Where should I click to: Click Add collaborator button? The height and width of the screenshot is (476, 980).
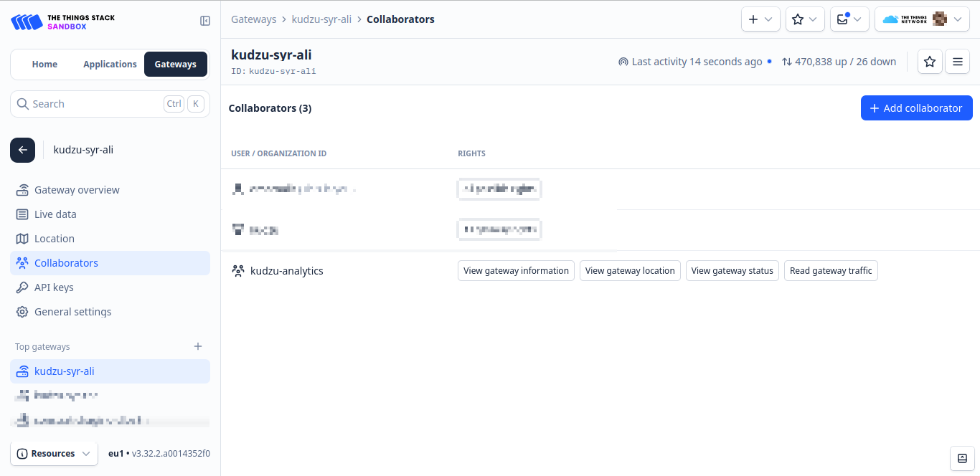[917, 108]
